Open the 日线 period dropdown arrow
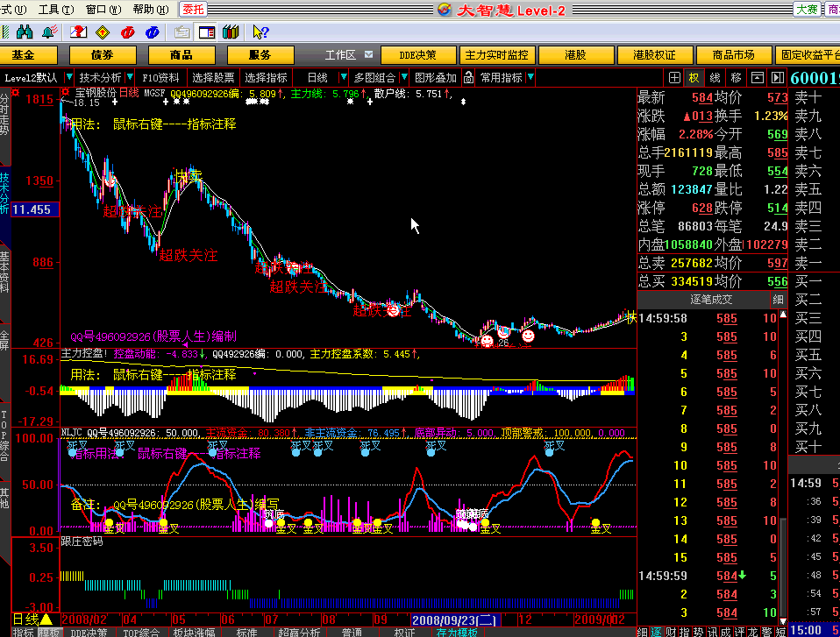The width and height of the screenshot is (840, 637). (344, 78)
